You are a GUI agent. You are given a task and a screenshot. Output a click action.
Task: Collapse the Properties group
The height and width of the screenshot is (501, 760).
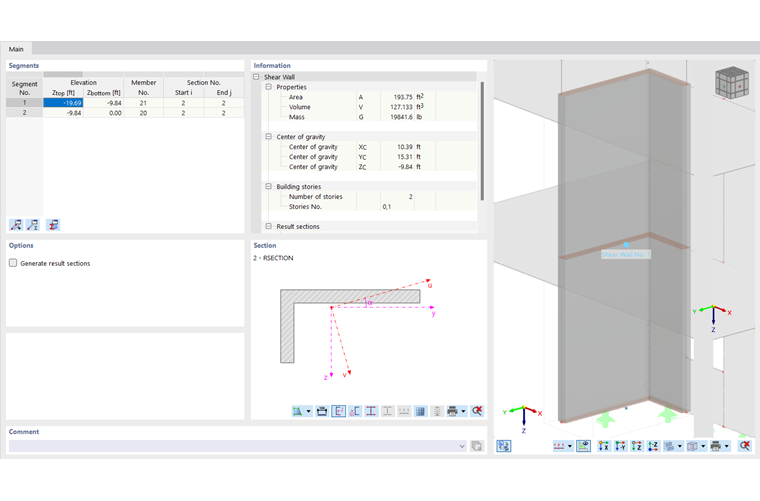coord(269,87)
